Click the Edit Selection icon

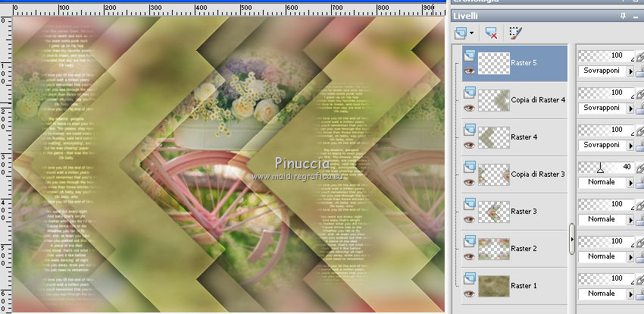[x=515, y=33]
